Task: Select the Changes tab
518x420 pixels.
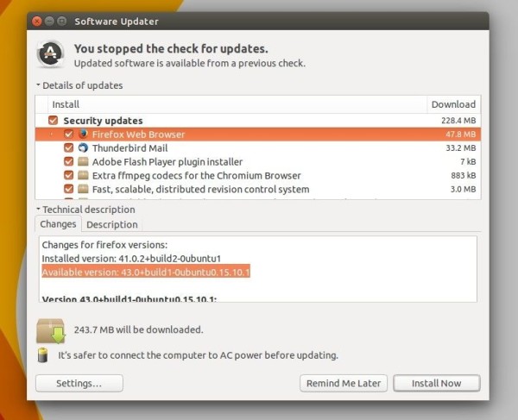Action: pyautogui.click(x=58, y=223)
